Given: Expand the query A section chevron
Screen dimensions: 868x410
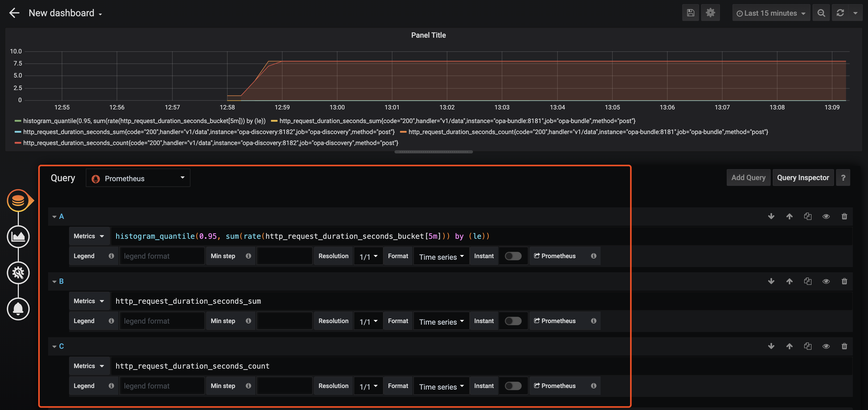Looking at the screenshot, I should 54,217.
